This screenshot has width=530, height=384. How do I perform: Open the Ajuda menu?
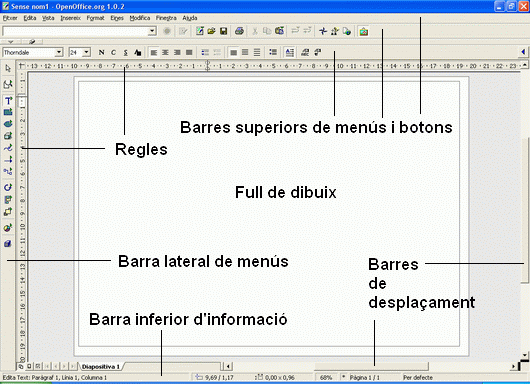190,18
